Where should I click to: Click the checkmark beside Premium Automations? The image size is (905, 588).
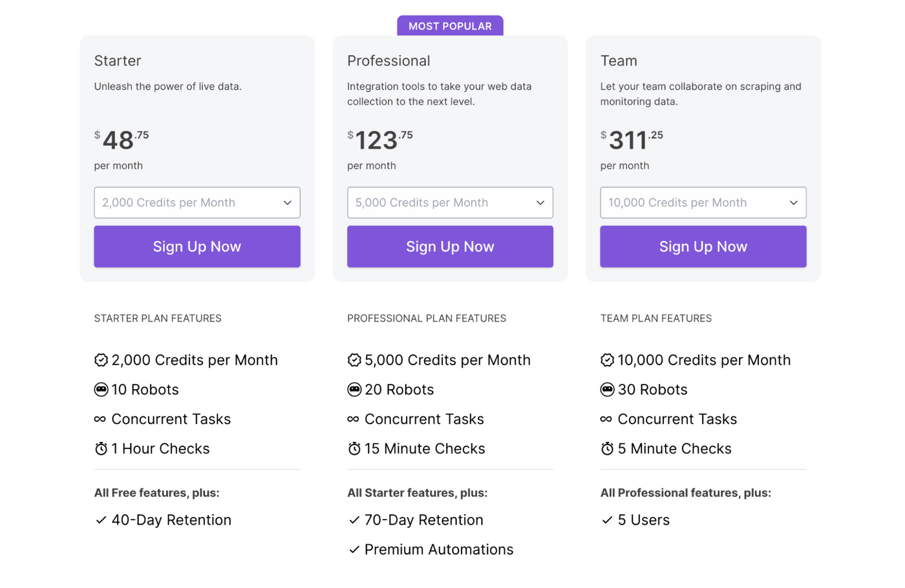354,550
